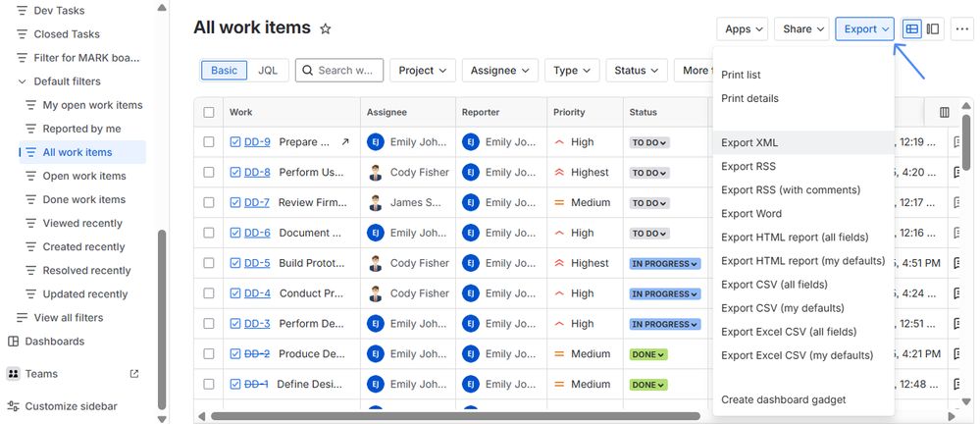Screen dimensions: 980x424
Task: Open the Type filter dropdown
Action: pyautogui.click(x=572, y=71)
